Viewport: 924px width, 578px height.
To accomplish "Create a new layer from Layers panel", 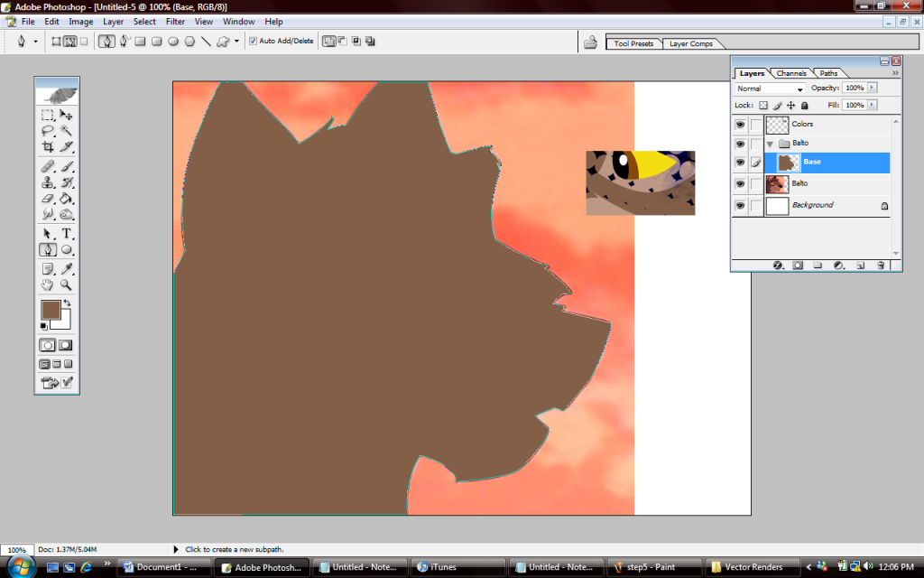I will (860, 266).
